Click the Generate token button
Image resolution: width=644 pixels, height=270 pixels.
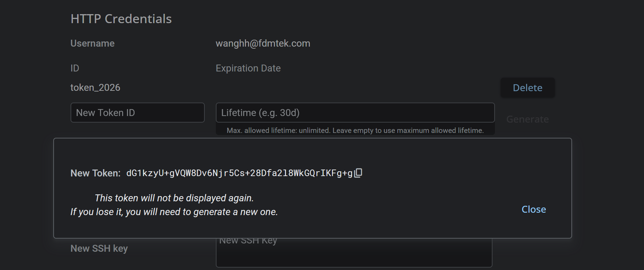click(527, 119)
